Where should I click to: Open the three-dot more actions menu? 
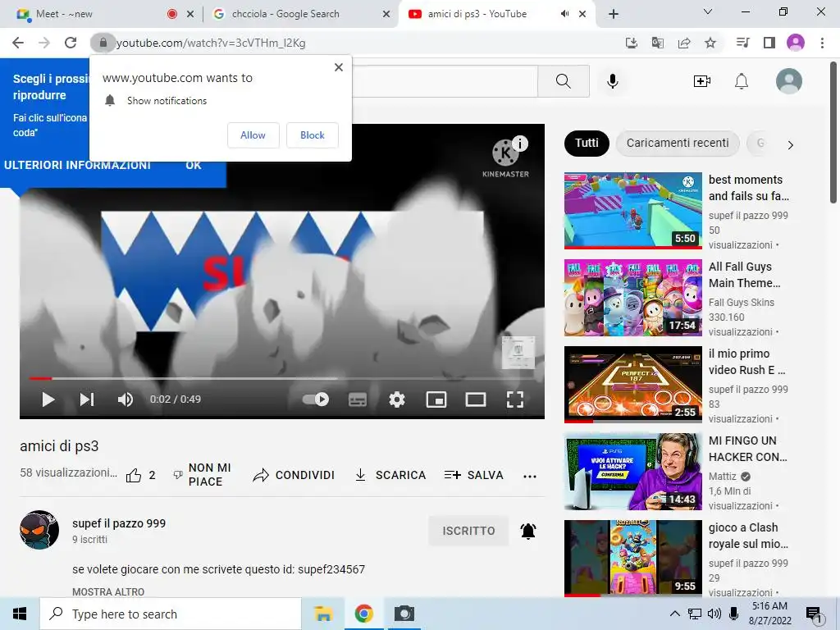click(530, 477)
